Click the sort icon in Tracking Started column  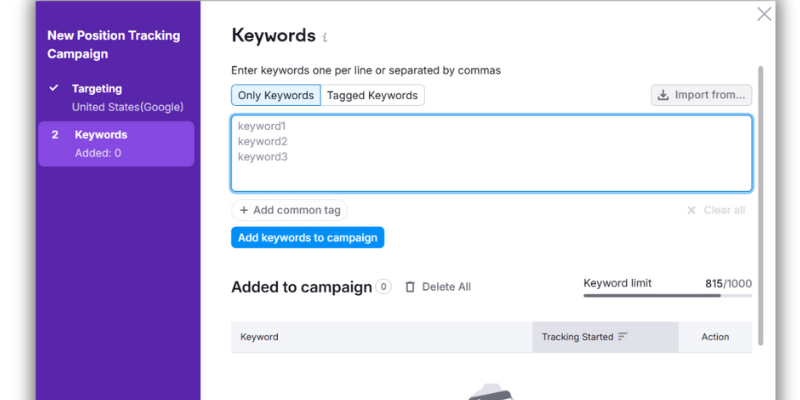623,337
